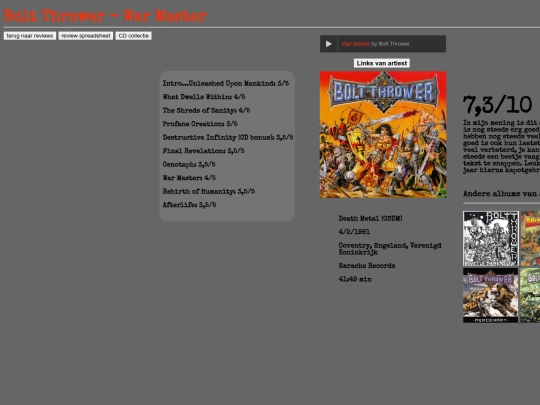The image size is (540, 405).
Task: Open the Mercenary album thumbnail
Action: pos(491,295)
